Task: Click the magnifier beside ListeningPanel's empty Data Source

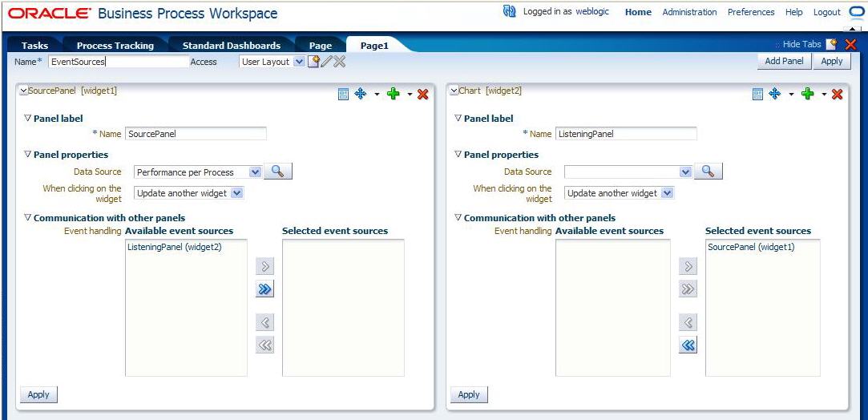Action: tap(708, 172)
